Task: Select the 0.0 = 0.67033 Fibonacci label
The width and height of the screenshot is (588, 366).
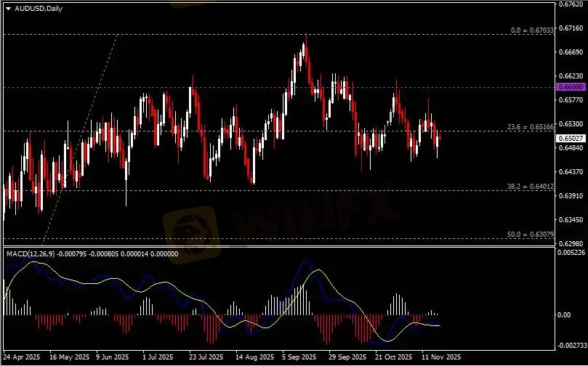Action: click(x=532, y=30)
